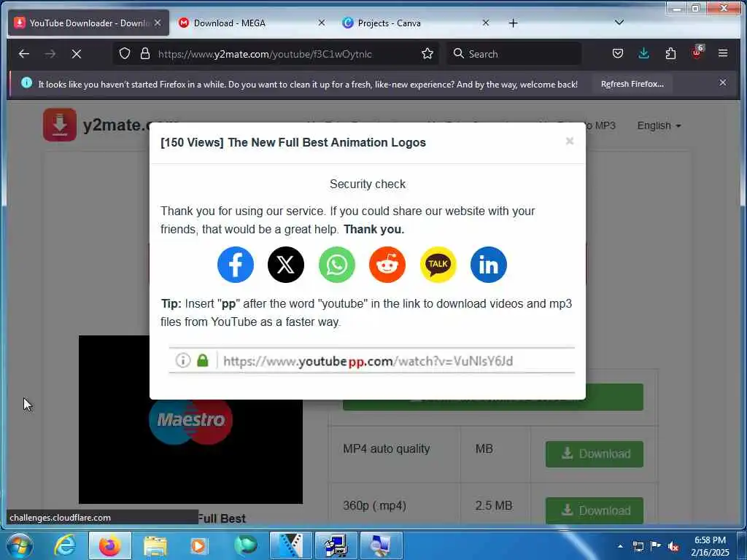747x560 pixels.
Task: Open the English language dropdown
Action: pos(659,125)
